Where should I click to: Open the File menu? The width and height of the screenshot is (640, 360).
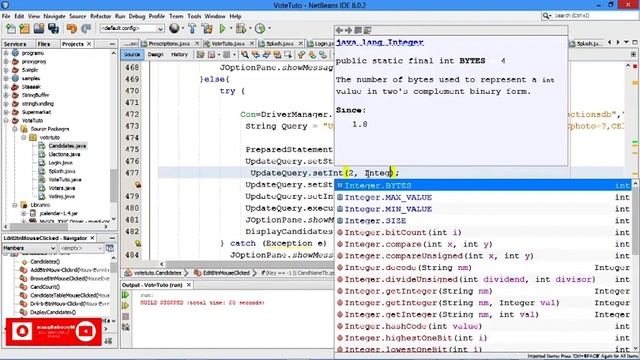(6, 16)
